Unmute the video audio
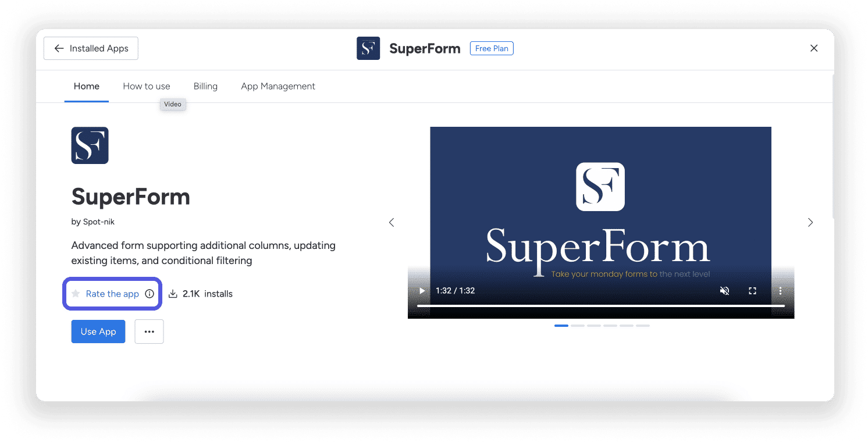868x442 pixels. pos(724,291)
